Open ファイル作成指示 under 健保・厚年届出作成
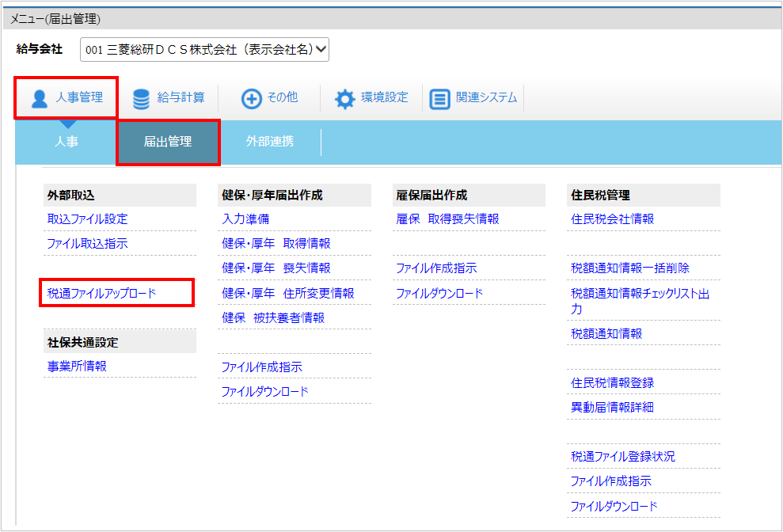783x532 pixels. coord(262,367)
